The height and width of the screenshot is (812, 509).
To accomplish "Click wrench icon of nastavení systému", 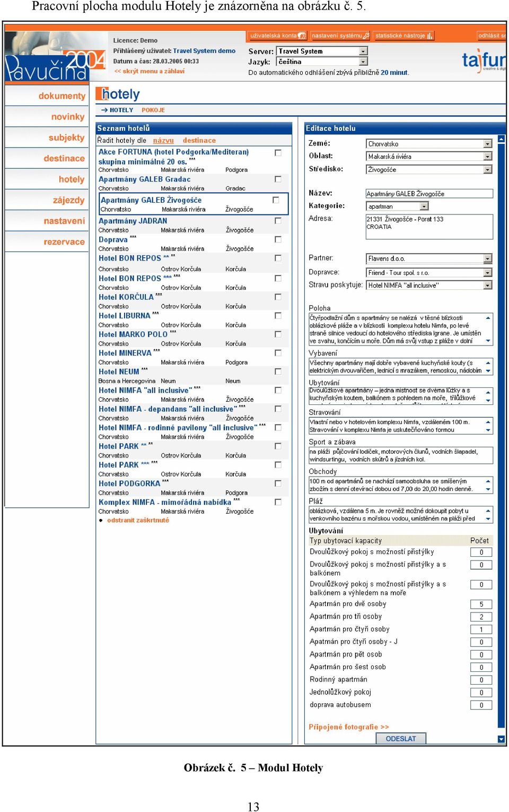I will click(366, 36).
